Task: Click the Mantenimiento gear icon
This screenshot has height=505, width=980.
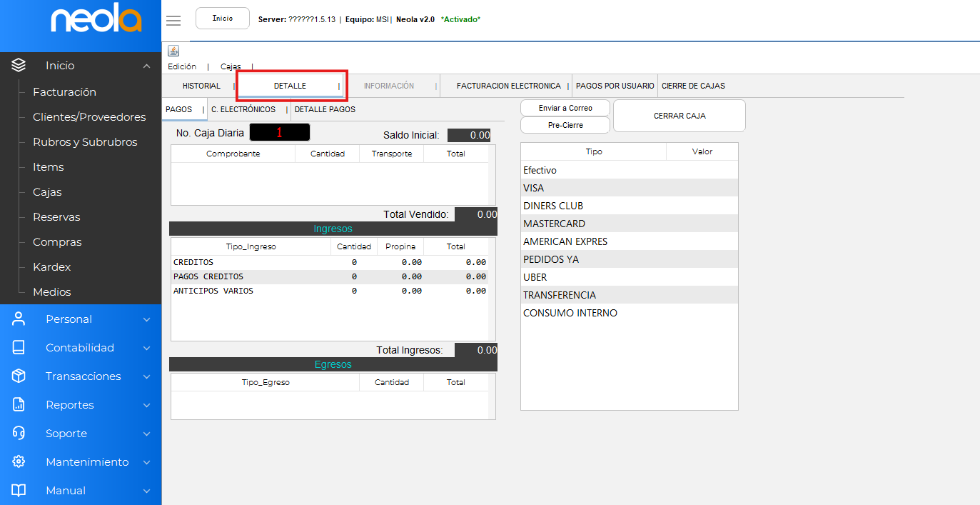Action: click(x=19, y=462)
